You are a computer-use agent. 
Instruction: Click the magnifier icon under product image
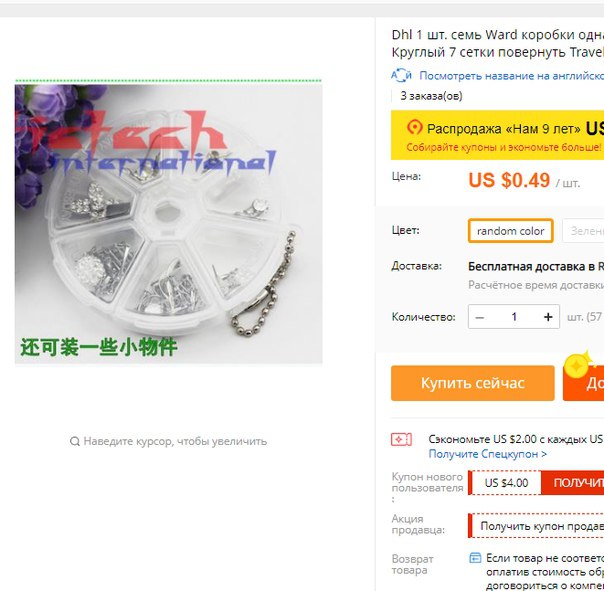tap(75, 441)
